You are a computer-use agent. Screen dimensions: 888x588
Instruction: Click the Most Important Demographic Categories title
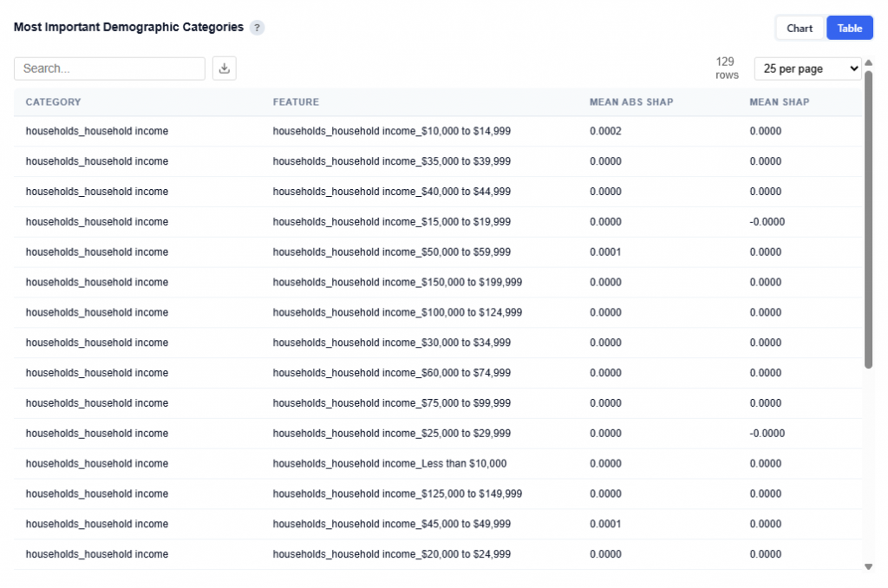click(x=128, y=28)
